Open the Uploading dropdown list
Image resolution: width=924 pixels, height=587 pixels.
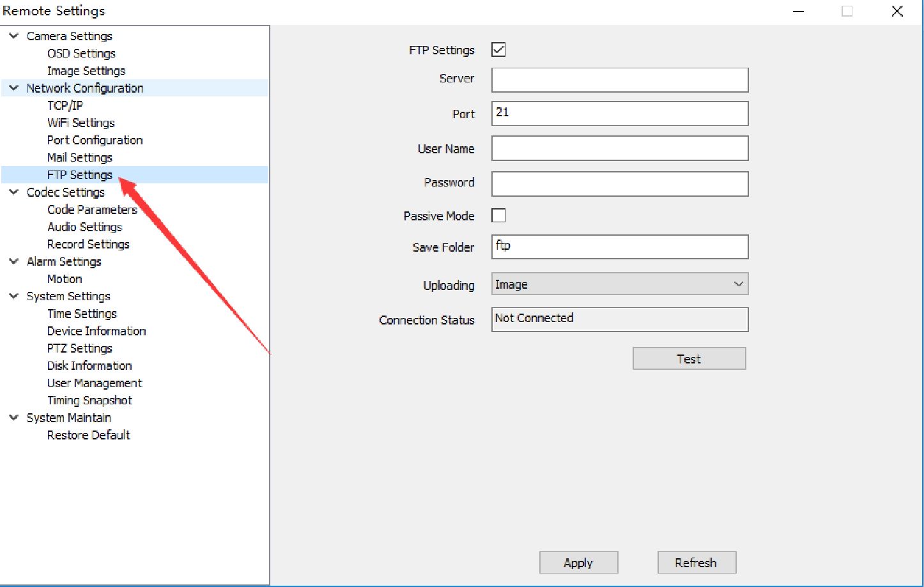pos(619,284)
